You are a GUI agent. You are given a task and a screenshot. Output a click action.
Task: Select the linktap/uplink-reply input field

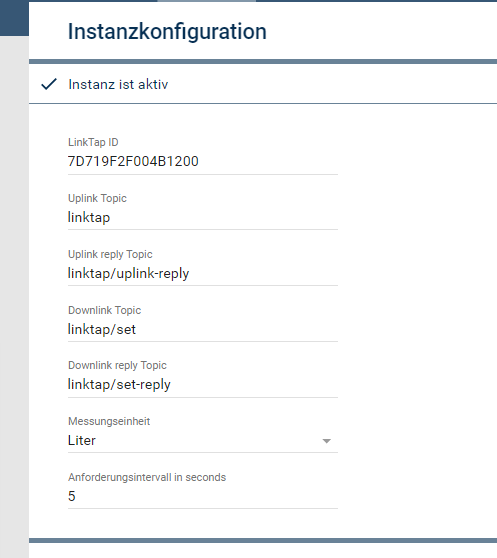click(x=202, y=273)
